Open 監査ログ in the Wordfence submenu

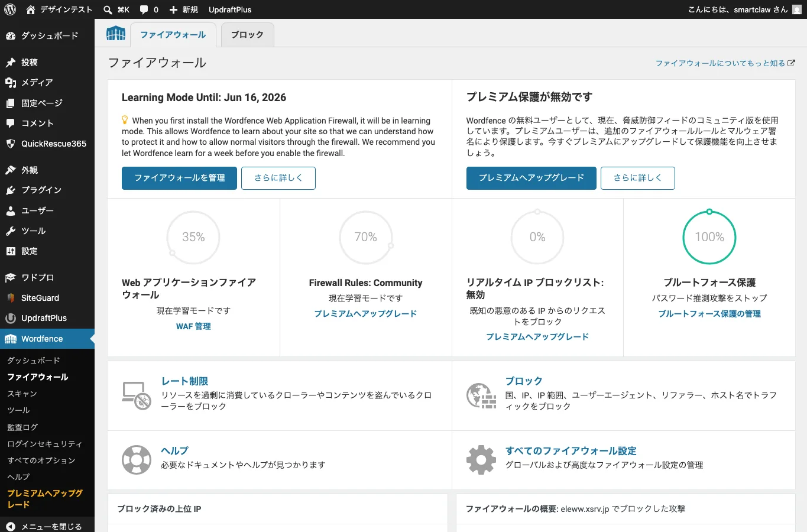22,427
